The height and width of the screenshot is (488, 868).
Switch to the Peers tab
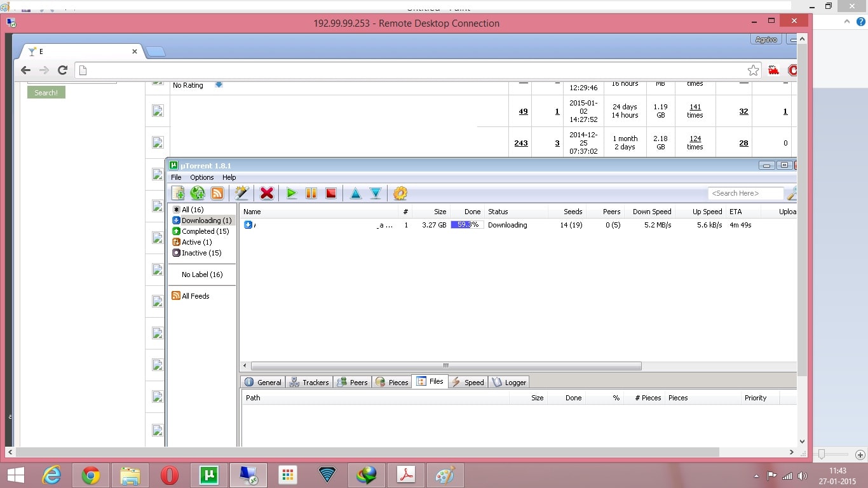[x=352, y=382]
